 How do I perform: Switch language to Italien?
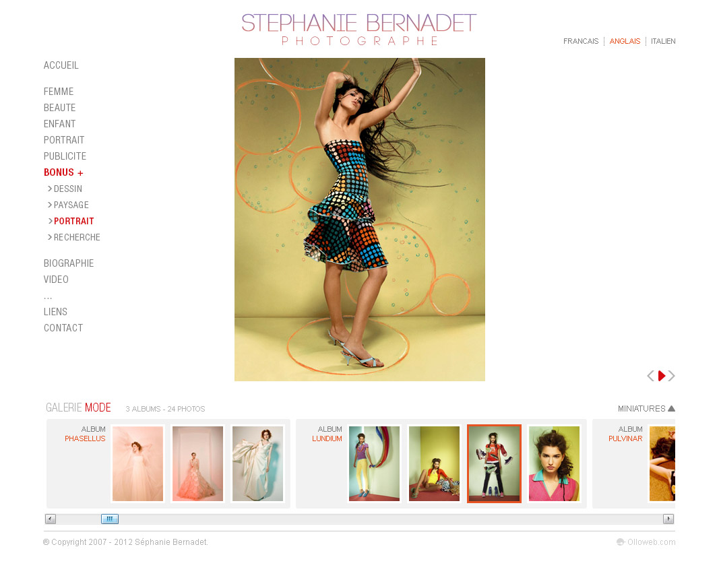[663, 42]
